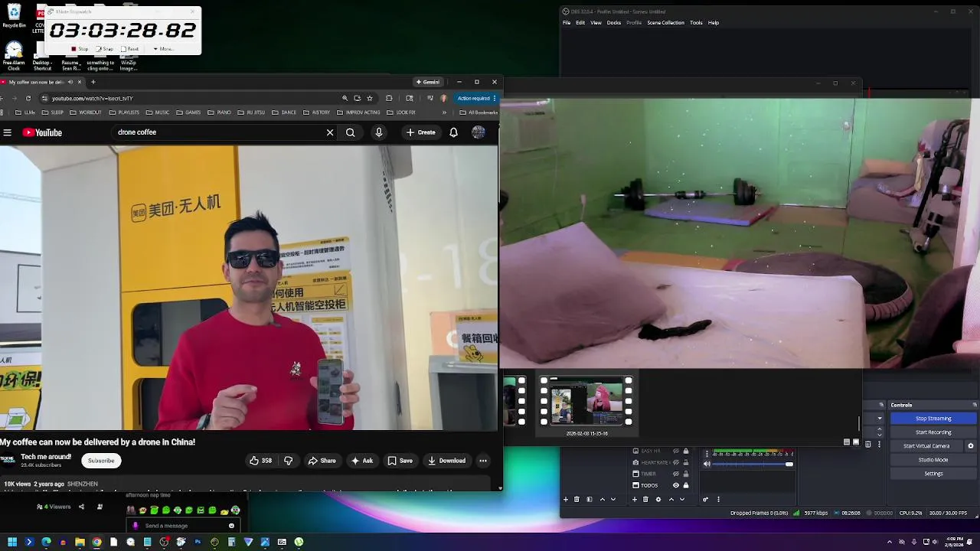Viewport: 980px width, 551px height.
Task: Open virtual camera settings gear
Action: [971, 446]
